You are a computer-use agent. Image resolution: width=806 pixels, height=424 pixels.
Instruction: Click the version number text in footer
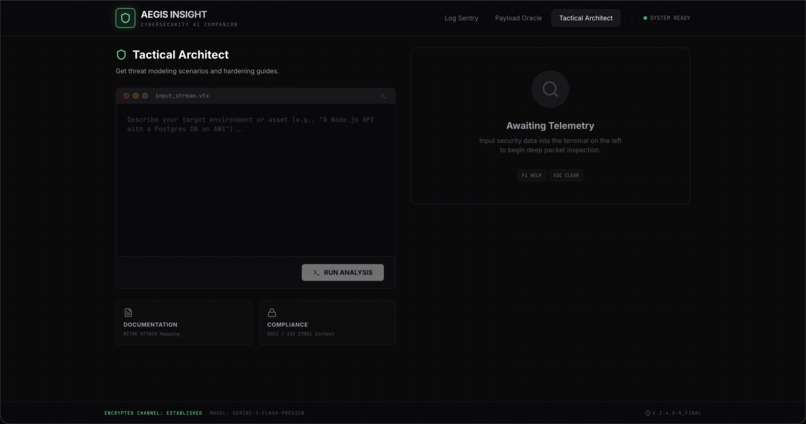tap(676, 413)
